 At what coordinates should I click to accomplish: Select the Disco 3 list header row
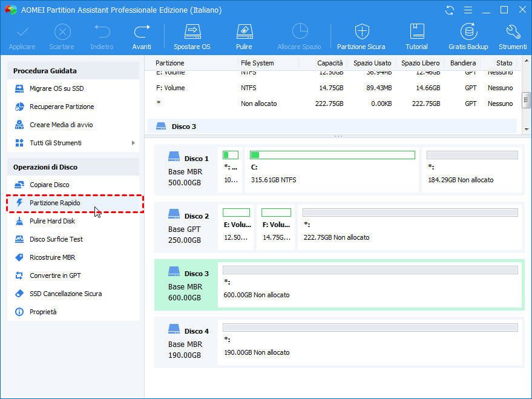332,127
